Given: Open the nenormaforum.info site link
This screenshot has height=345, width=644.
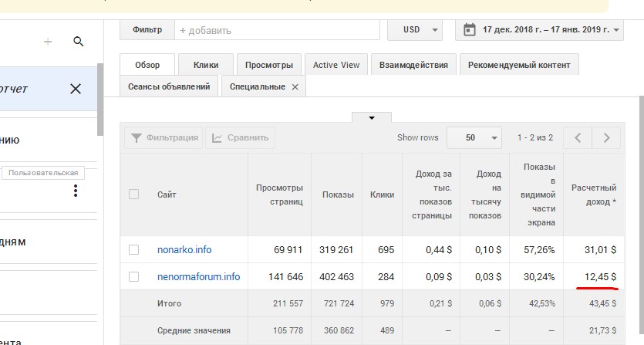Looking at the screenshot, I should [x=198, y=276].
